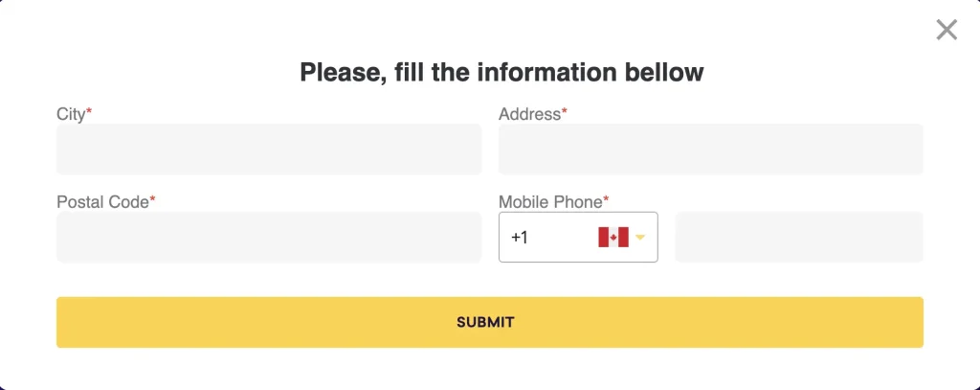Submit the form with the yellow button
980x390 pixels.
(490, 322)
